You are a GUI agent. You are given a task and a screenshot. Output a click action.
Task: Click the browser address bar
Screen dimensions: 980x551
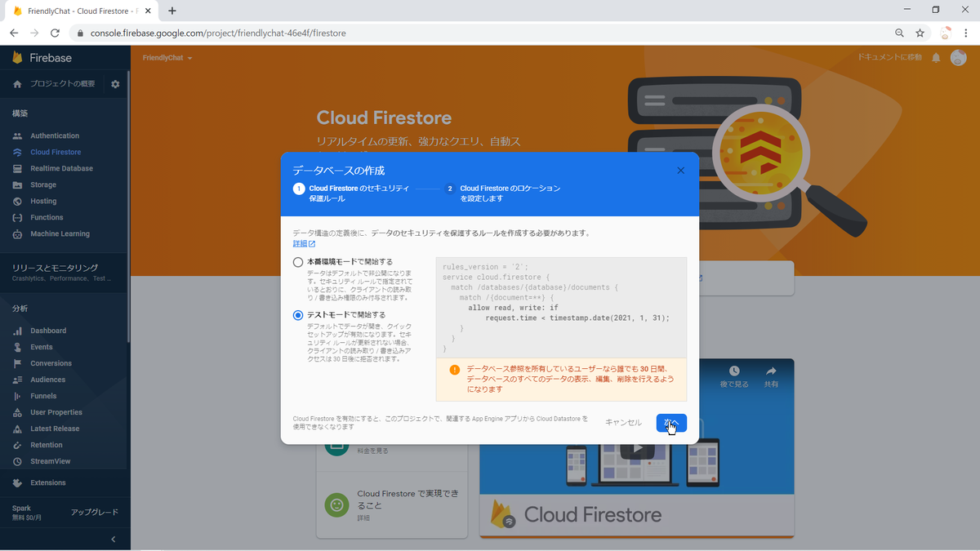click(x=482, y=33)
